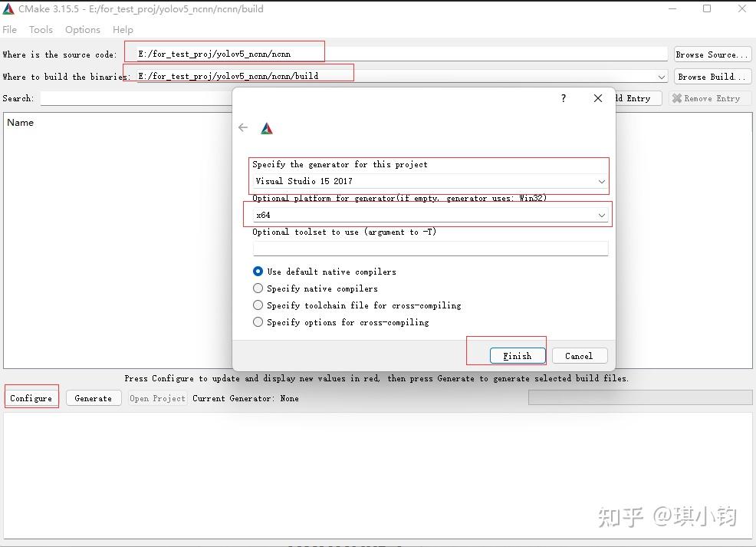This screenshot has height=547, width=756.
Task: Click the Configure button
Action: pyautogui.click(x=31, y=397)
